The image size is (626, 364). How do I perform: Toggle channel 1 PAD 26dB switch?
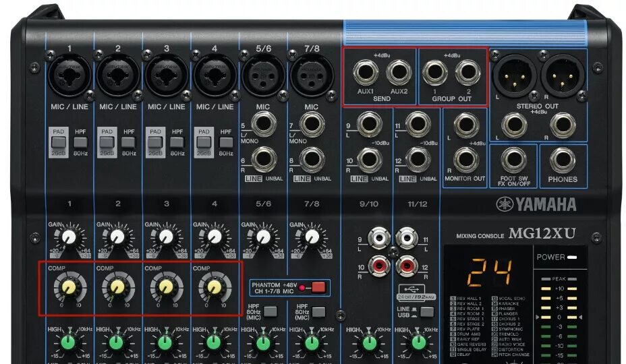pyautogui.click(x=58, y=142)
